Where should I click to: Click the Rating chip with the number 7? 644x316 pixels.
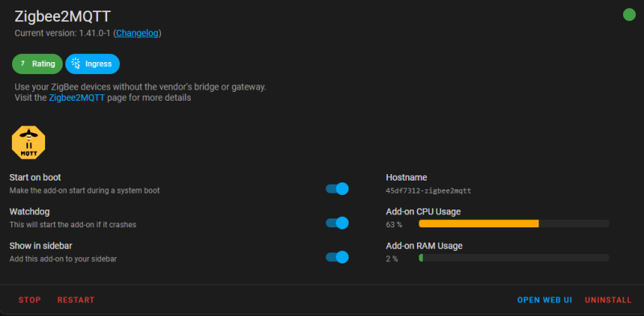point(37,64)
